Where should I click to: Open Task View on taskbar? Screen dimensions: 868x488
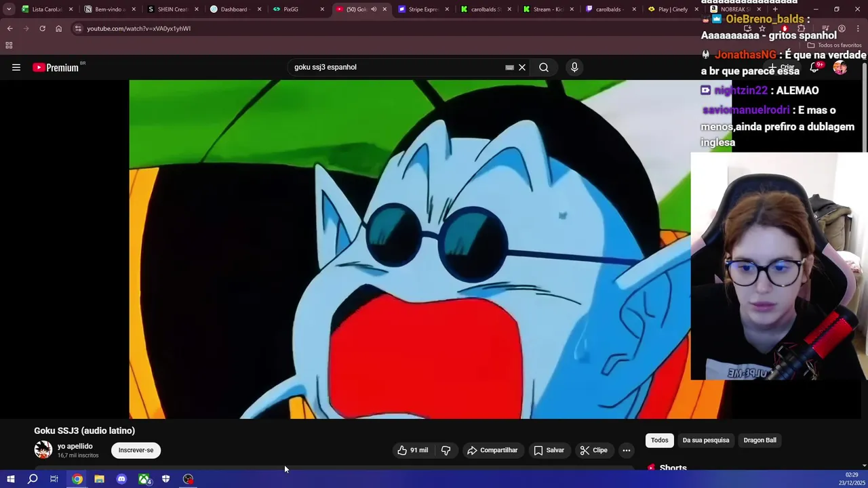(54, 479)
